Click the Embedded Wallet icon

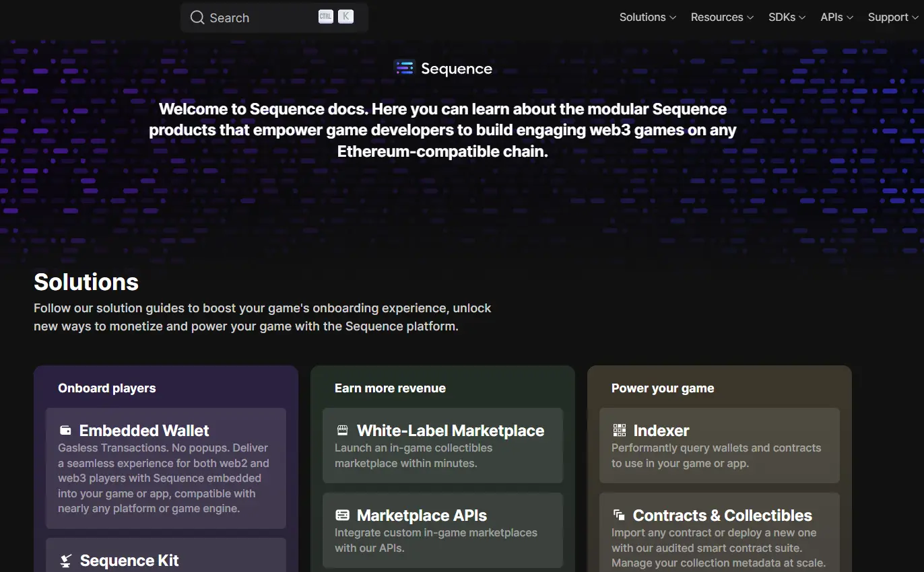click(65, 431)
